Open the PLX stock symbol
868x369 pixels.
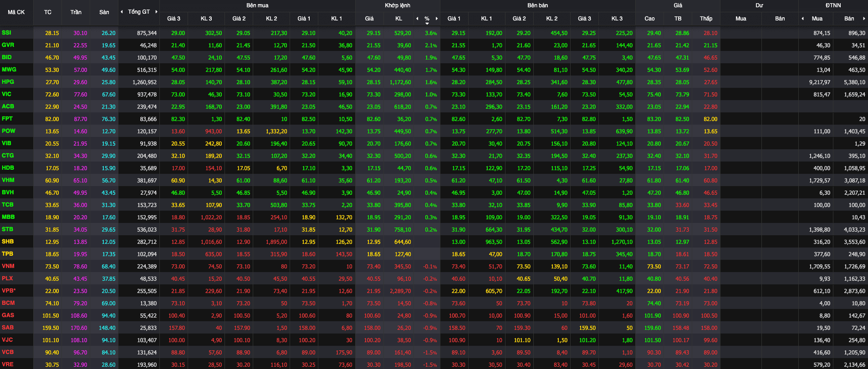7,278
